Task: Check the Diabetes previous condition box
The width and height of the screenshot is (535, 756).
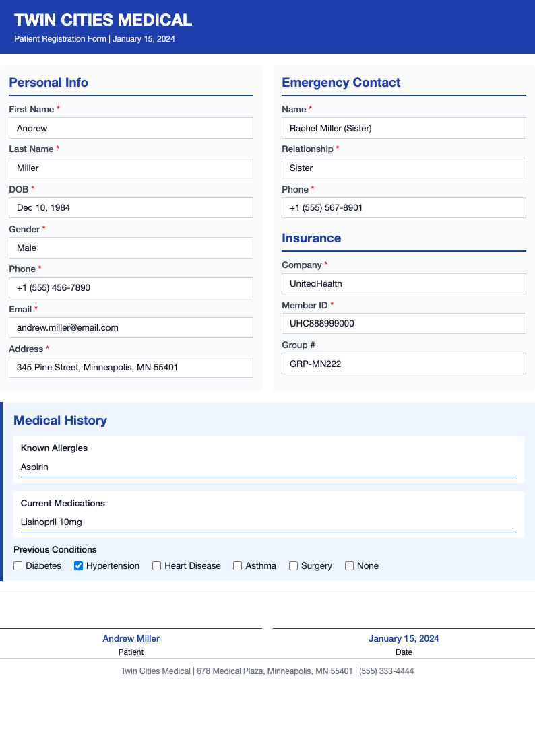Action: 18,565
